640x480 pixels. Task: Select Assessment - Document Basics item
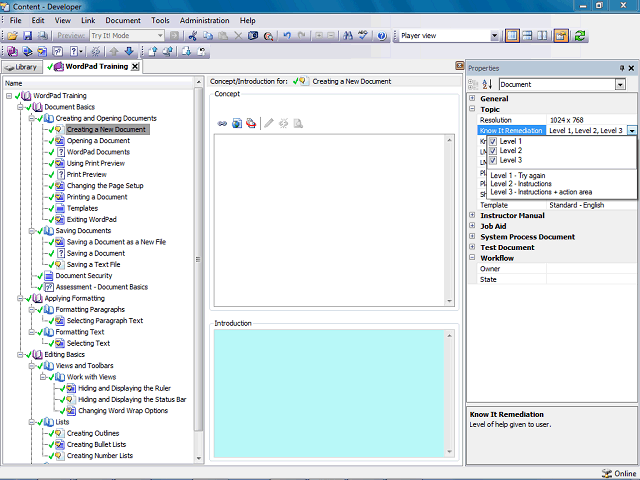point(102,287)
